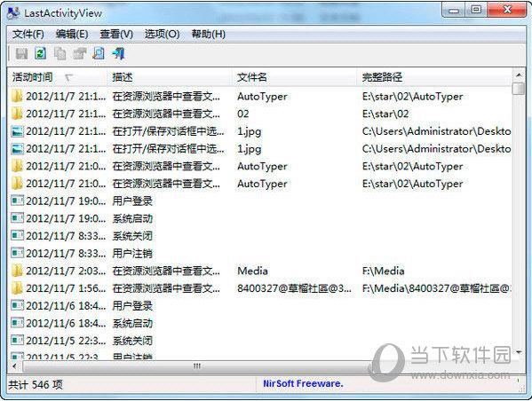Click the Save toolbar icon
Image resolution: width=532 pixels, height=401 pixels.
tap(21, 53)
